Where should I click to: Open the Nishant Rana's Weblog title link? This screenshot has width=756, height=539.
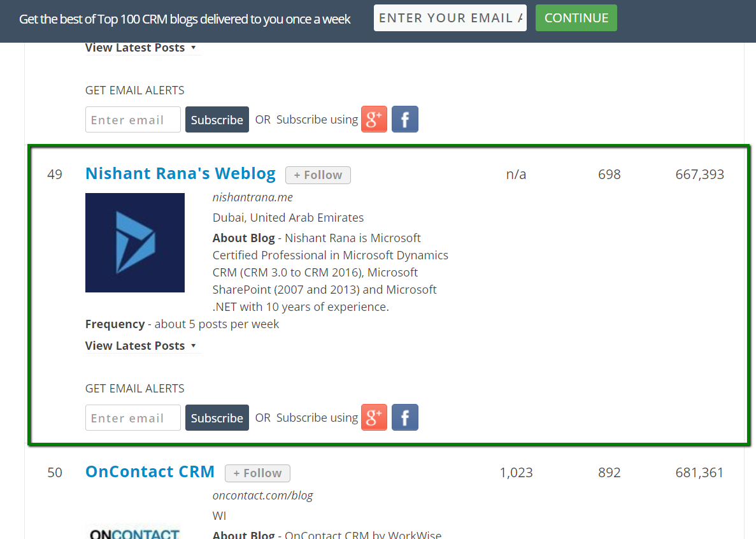[180, 174]
